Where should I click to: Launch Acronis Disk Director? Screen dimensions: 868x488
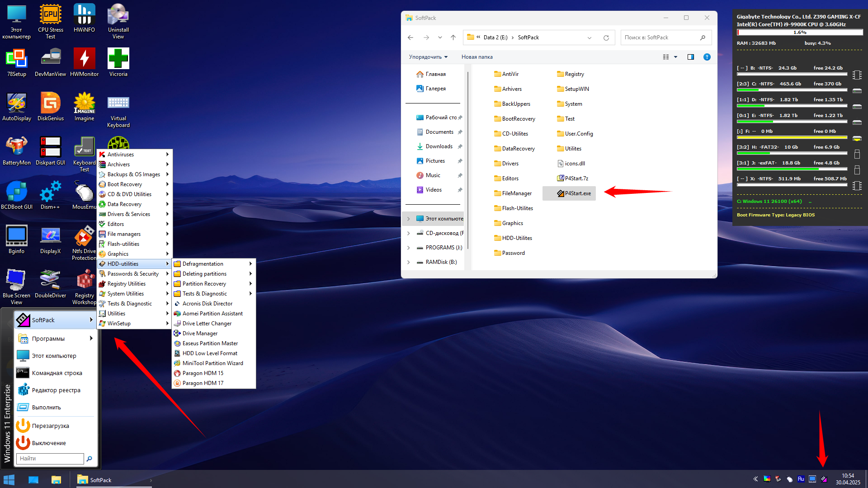tap(213, 304)
